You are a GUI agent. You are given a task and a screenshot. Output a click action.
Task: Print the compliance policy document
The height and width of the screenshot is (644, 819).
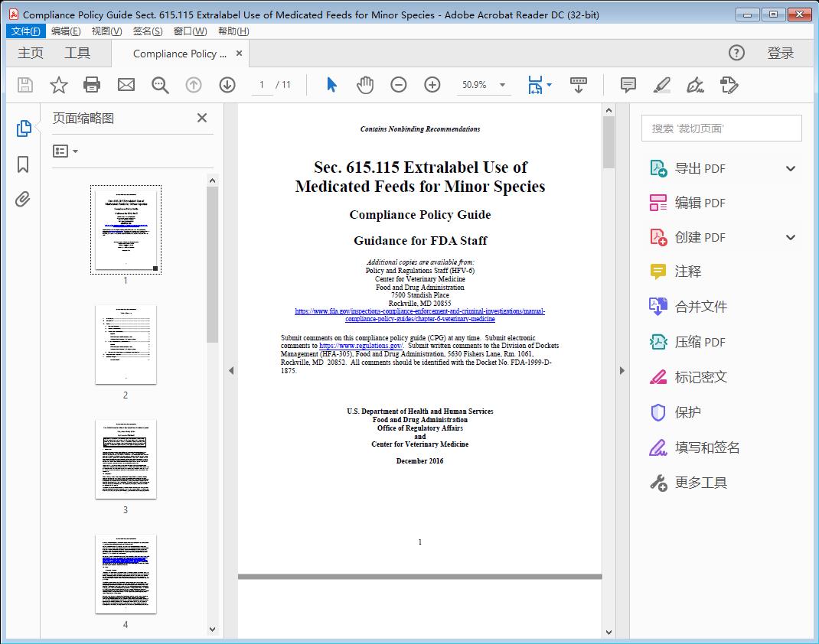pyautogui.click(x=92, y=85)
